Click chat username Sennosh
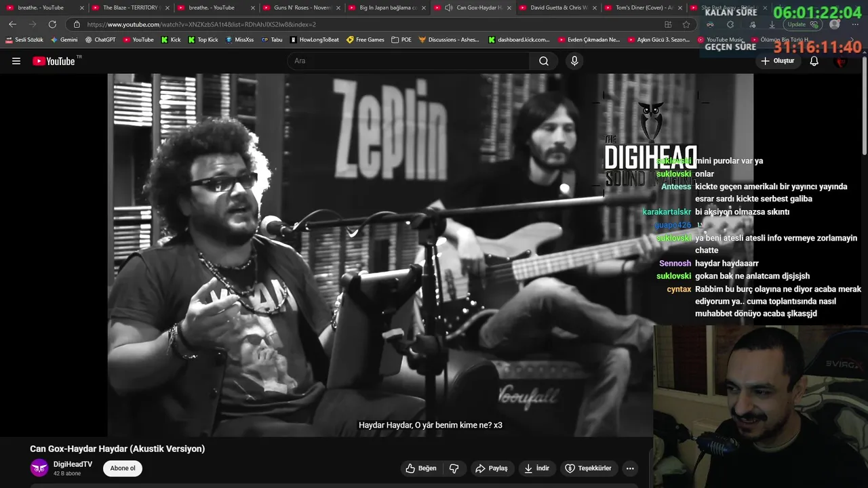 click(x=675, y=264)
